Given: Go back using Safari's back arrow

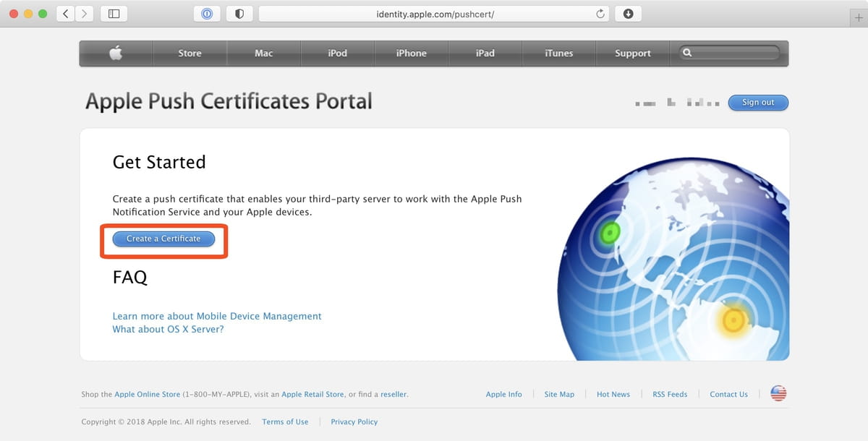Looking at the screenshot, I should click(x=66, y=14).
